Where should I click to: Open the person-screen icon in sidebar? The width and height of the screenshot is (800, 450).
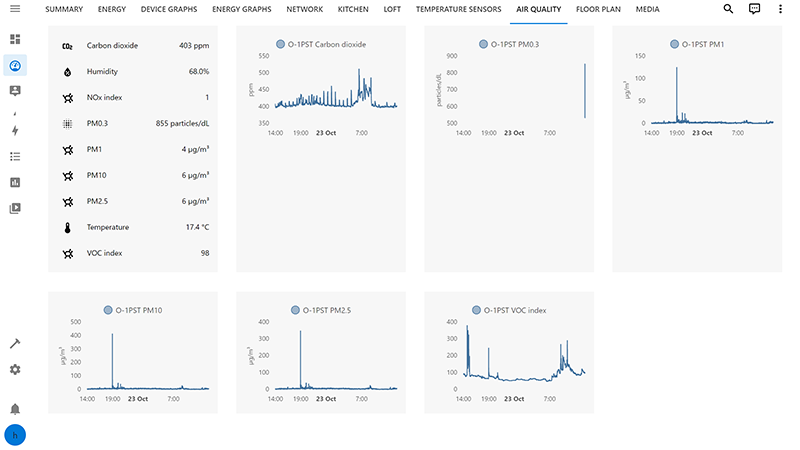tap(15, 91)
